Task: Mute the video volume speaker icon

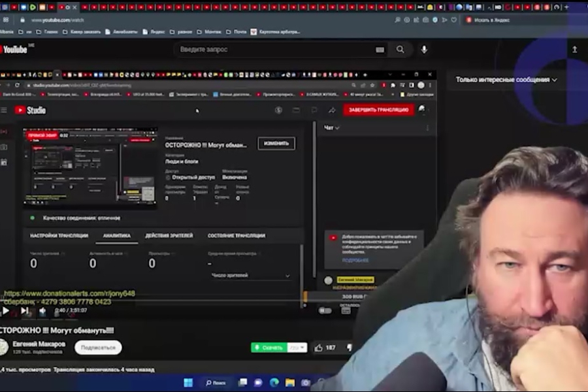Action: pos(42,311)
